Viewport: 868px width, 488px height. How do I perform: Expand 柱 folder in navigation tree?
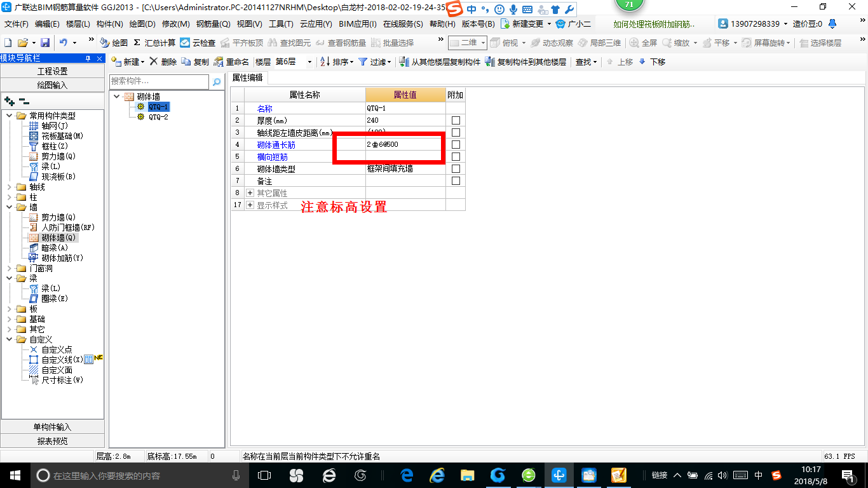click(x=10, y=197)
